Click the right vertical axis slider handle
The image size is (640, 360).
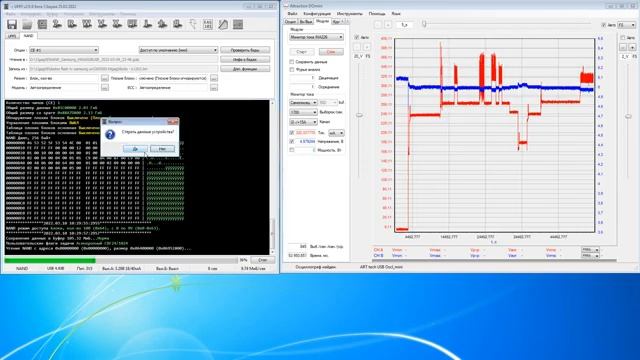coord(628,117)
